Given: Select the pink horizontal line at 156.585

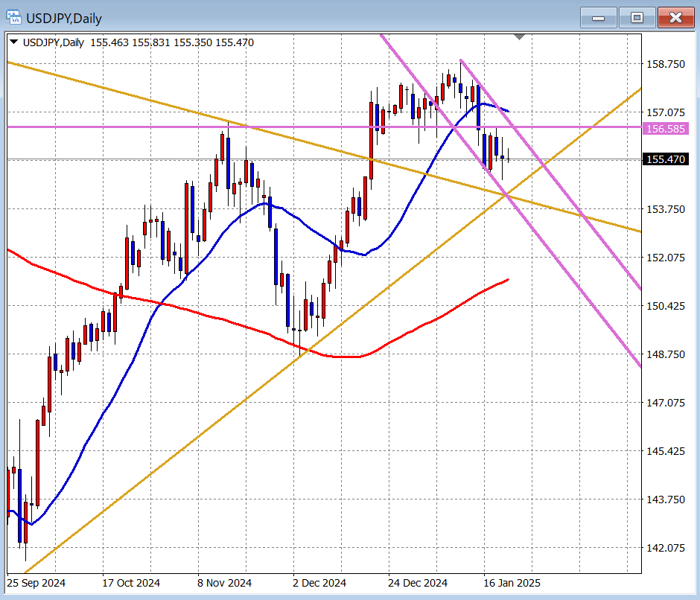Looking at the screenshot, I should (x=149, y=127).
